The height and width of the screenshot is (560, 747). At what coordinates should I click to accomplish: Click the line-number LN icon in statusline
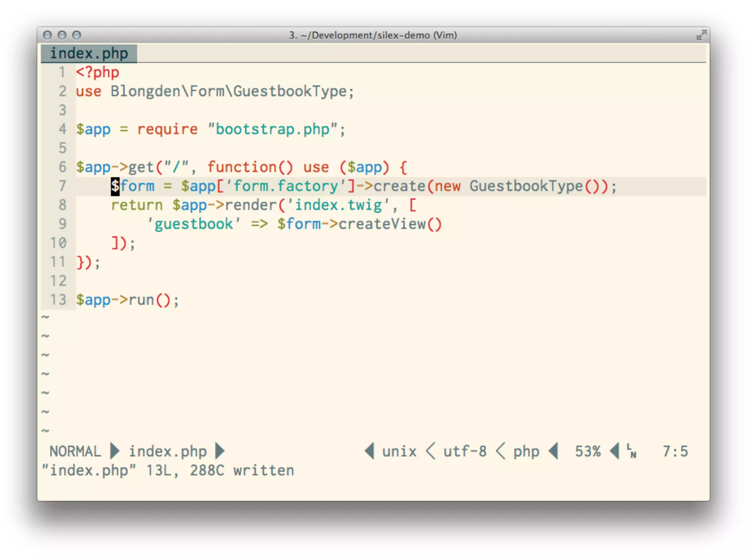tap(632, 451)
